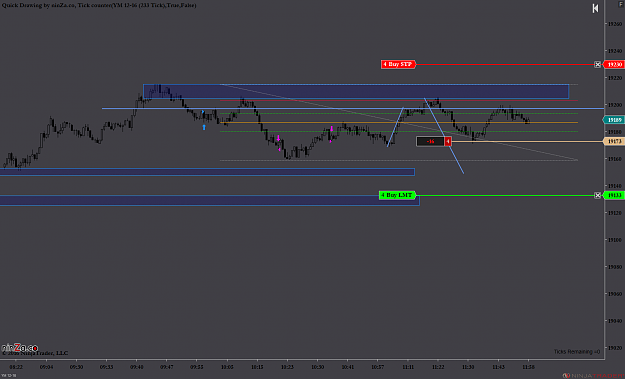Click the 19080 price axis label
The width and height of the screenshot is (625, 379).
(615, 267)
